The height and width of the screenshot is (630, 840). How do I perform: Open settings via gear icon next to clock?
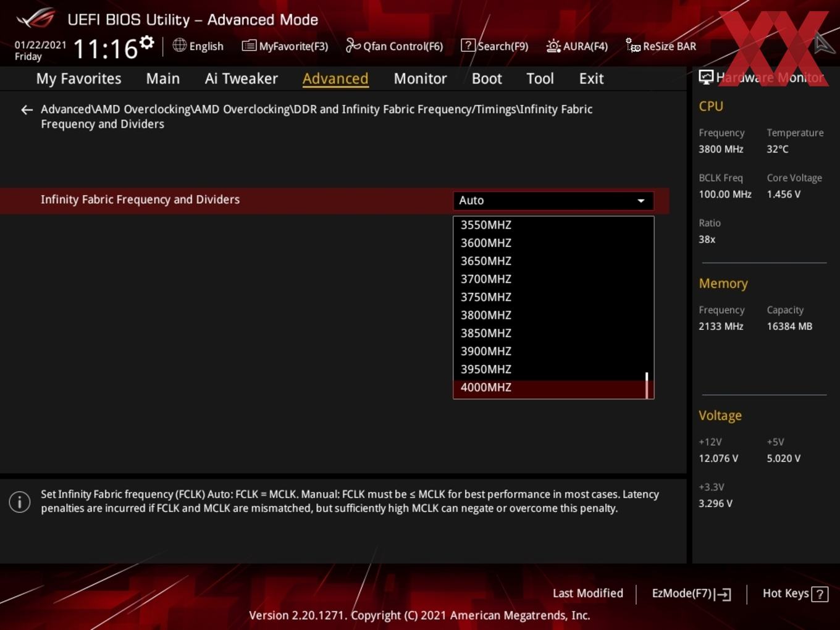pyautogui.click(x=146, y=43)
